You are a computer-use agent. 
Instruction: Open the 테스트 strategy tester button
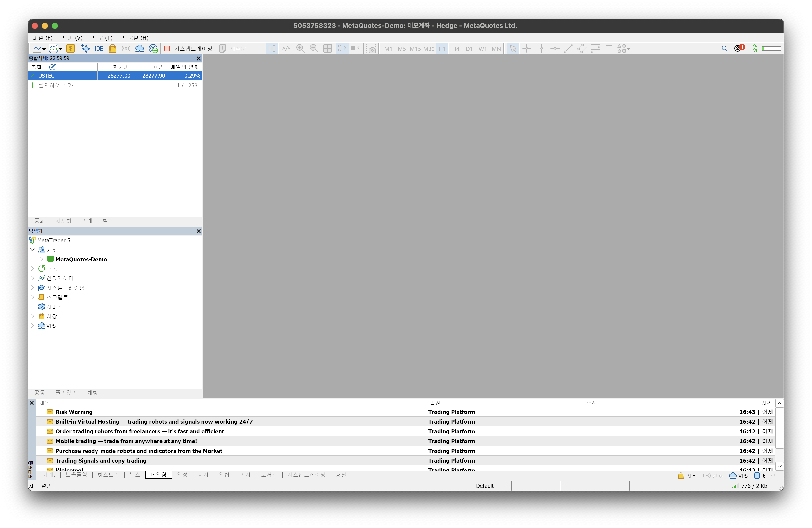click(x=766, y=476)
